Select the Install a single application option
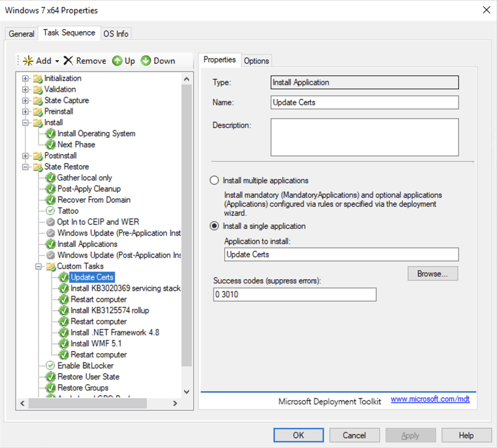Screen dimensions: 497x448 pyautogui.click(x=214, y=226)
